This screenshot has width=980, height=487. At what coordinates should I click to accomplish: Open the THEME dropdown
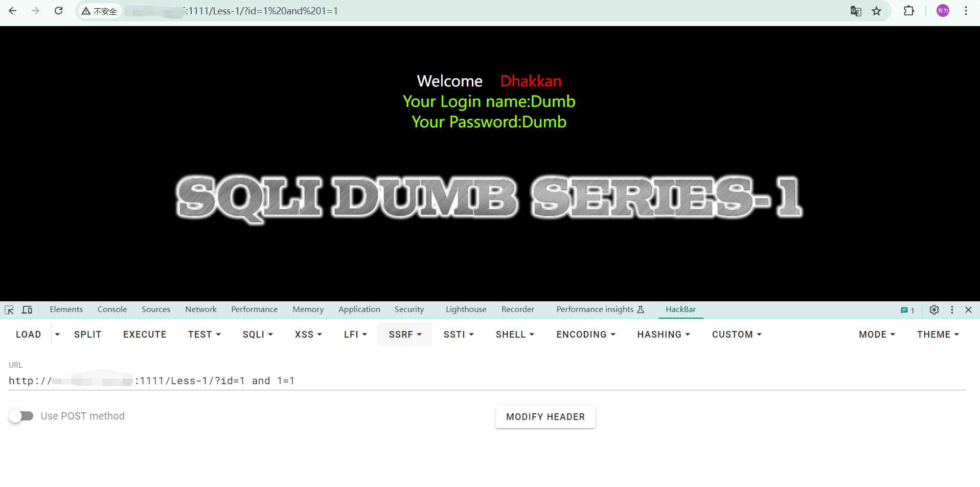(x=938, y=335)
